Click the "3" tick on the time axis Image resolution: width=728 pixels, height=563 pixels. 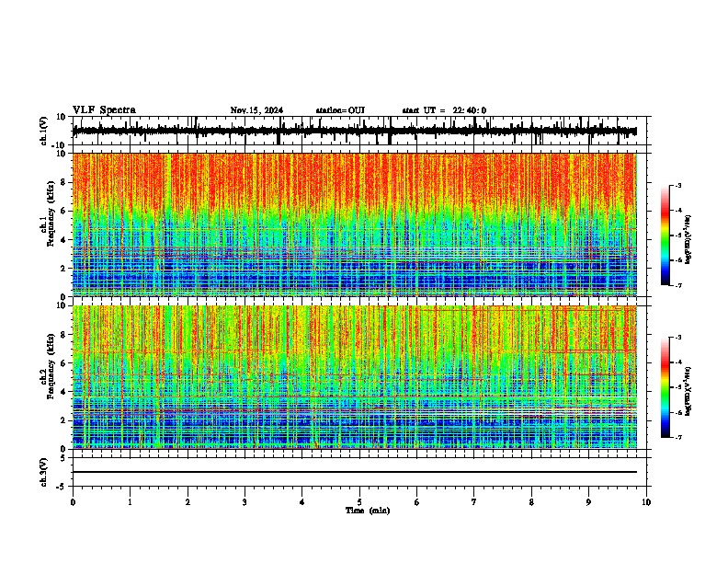[245, 502]
